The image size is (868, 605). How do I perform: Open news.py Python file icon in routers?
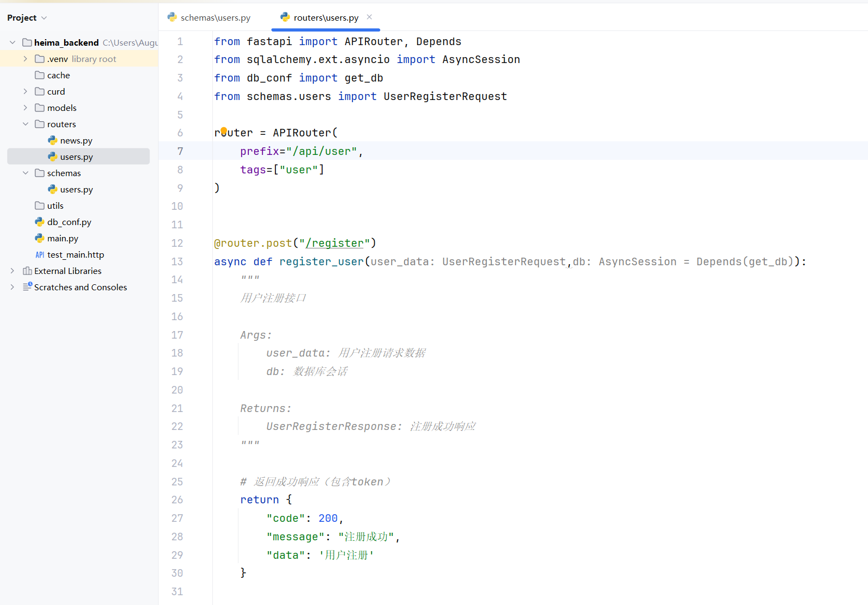pyautogui.click(x=53, y=140)
